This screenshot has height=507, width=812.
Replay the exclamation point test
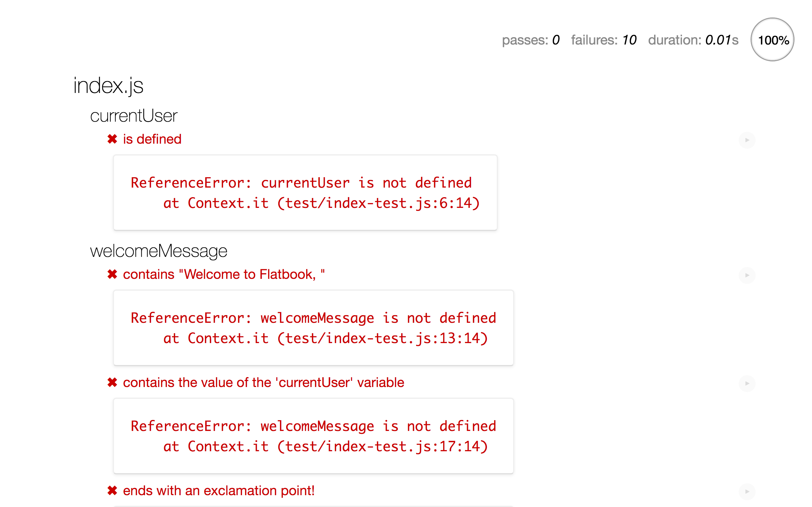point(747,492)
